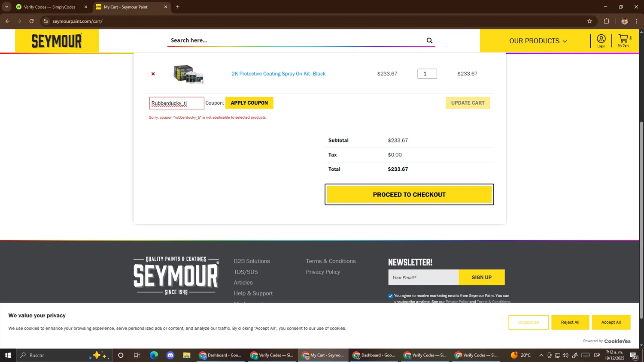
Task: Open the Chrome three-dot menu
Action: [x=637, y=21]
